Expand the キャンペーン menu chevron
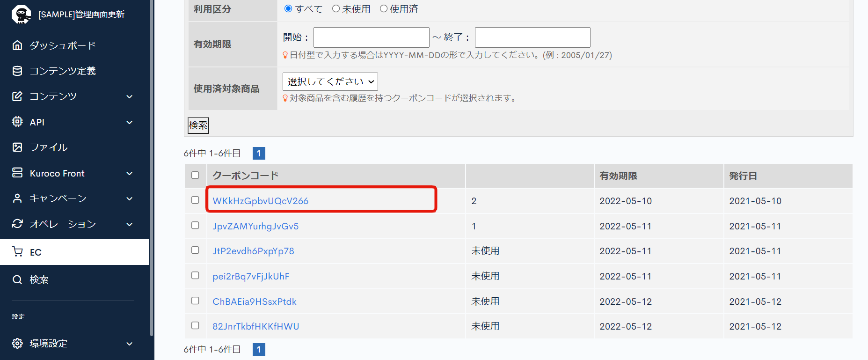 click(130, 198)
